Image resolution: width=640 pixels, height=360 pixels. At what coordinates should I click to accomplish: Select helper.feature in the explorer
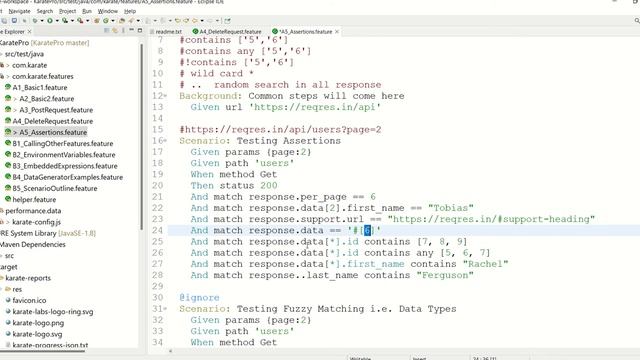(x=34, y=200)
